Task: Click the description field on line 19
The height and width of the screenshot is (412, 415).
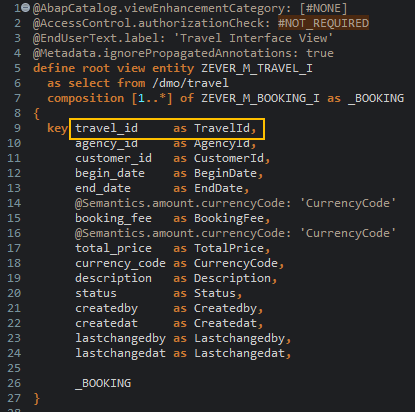Action: 113,278
